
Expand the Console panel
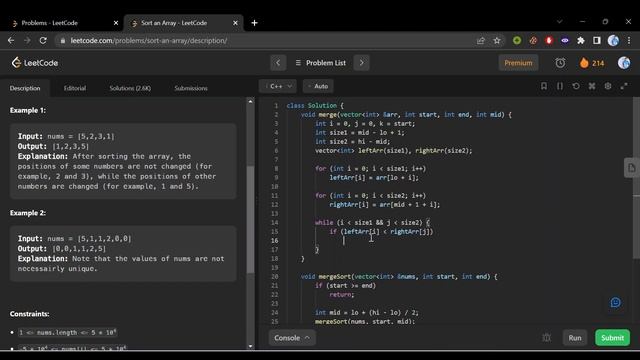pyautogui.click(x=291, y=338)
